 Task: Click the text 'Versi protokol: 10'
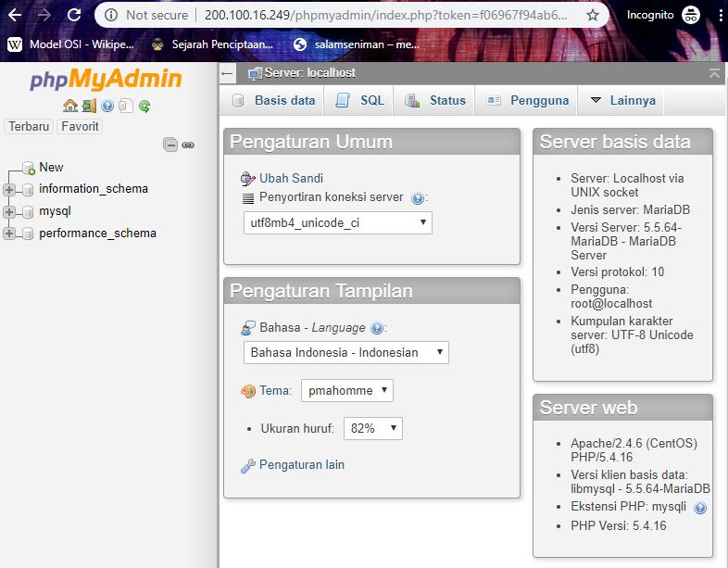[x=618, y=271]
